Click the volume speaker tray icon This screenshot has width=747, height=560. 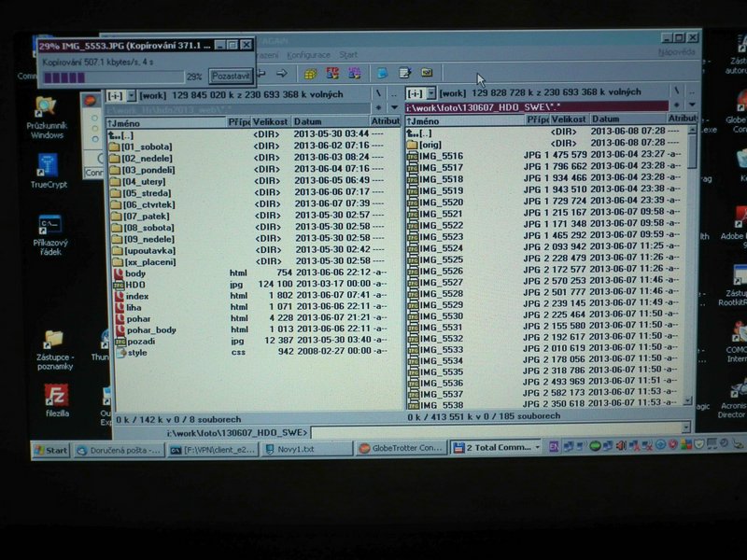(621, 446)
